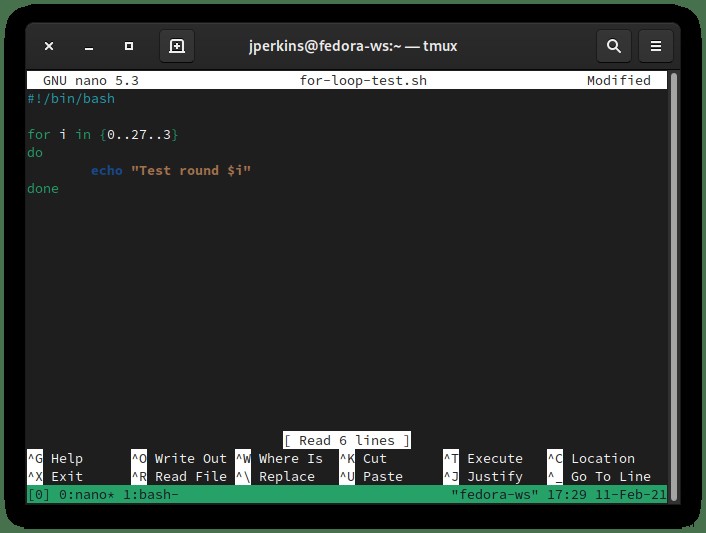Close the terminal window
The width and height of the screenshot is (706, 533).
49,46
